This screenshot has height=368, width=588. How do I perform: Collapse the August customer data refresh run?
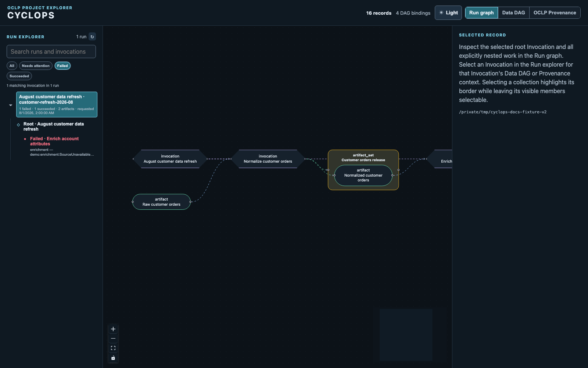point(11,105)
